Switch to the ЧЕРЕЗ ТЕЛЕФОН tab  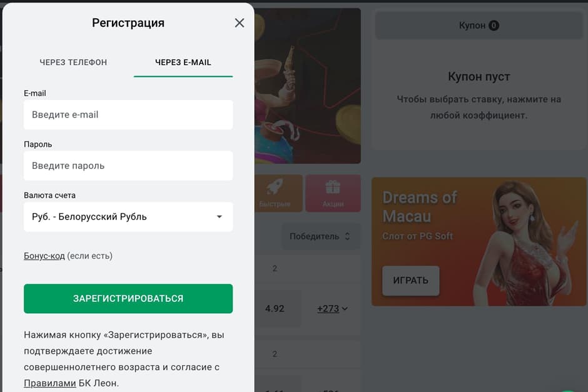tap(73, 62)
